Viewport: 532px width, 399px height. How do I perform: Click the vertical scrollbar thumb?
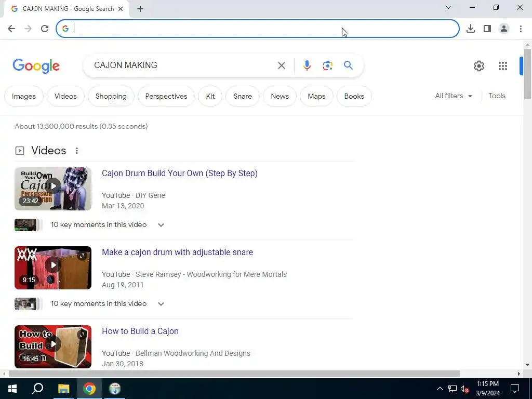(x=527, y=74)
